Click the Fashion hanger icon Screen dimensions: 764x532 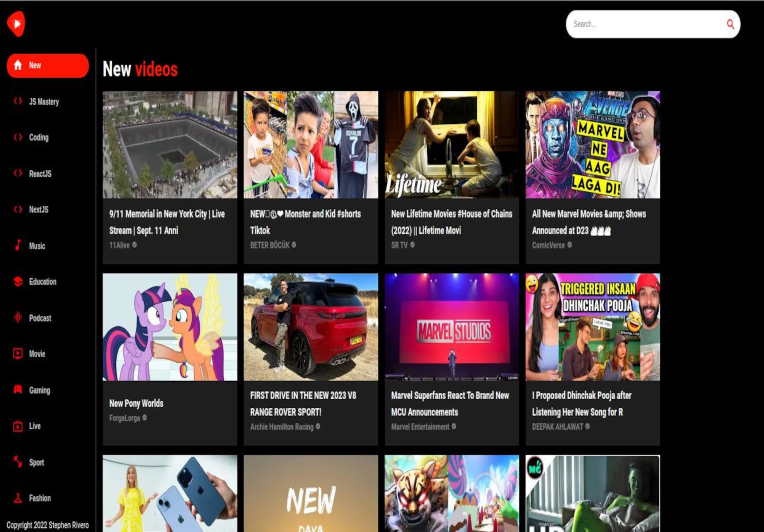coord(18,498)
